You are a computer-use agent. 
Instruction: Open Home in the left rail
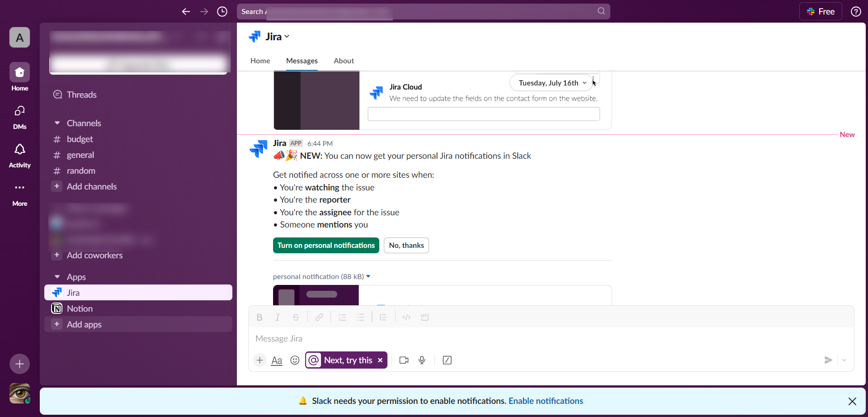[x=20, y=77]
